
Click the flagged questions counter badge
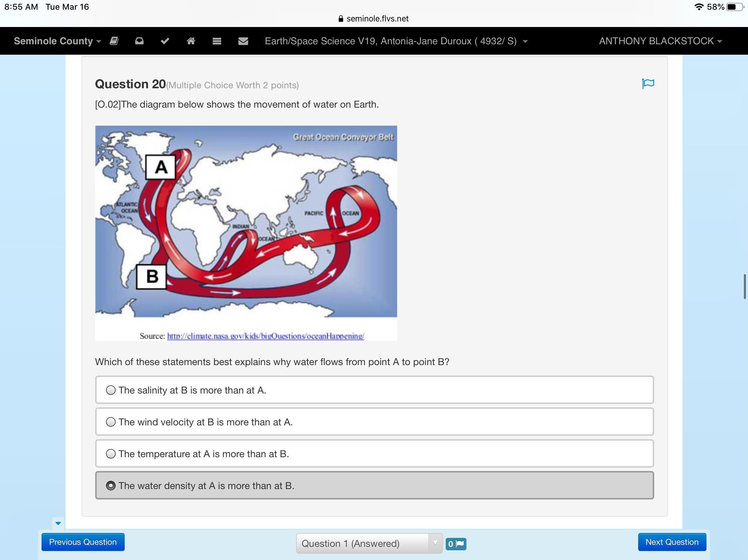[456, 544]
